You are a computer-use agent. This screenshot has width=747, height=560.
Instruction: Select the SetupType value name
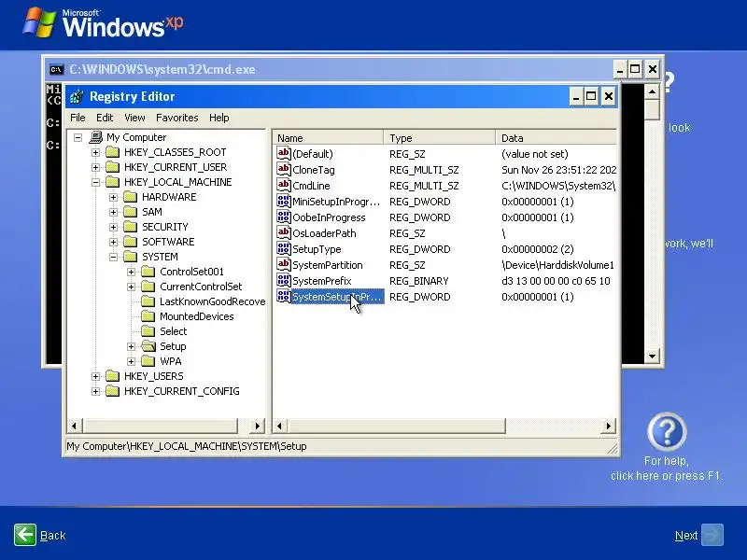tap(317, 249)
